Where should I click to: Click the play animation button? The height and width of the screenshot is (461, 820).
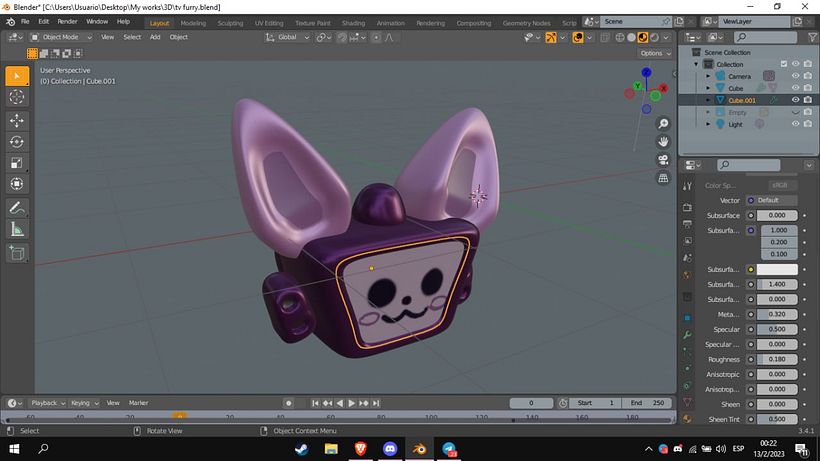click(351, 403)
